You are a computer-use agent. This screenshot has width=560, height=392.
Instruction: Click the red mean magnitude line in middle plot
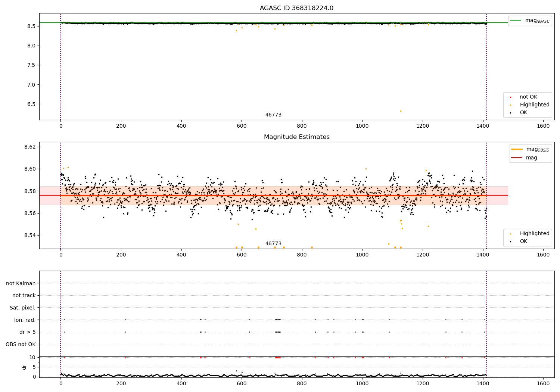coord(274,195)
